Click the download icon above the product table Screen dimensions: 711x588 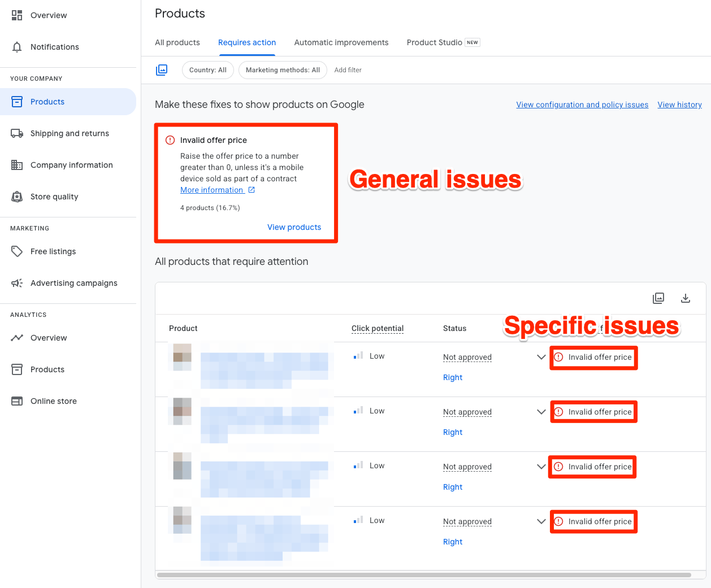click(685, 298)
